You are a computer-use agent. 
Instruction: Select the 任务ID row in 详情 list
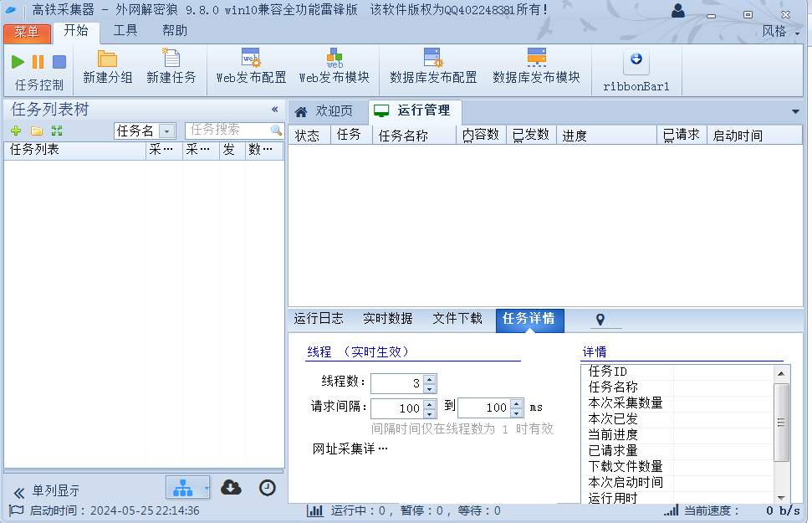click(677, 372)
